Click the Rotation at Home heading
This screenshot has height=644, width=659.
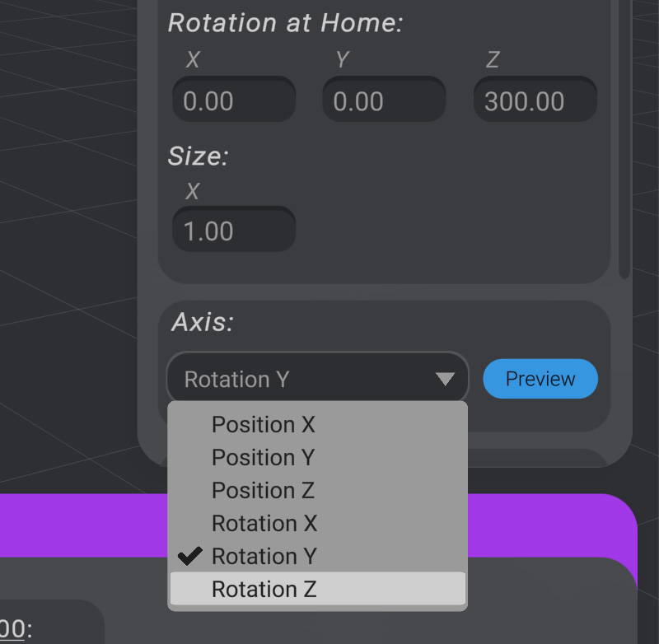[285, 22]
